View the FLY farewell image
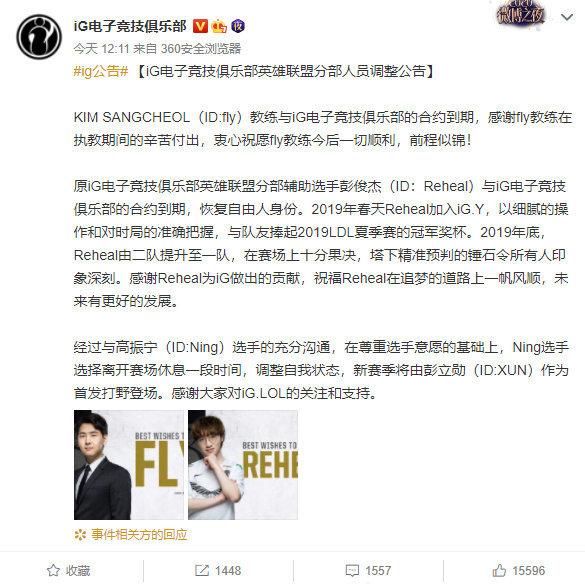The image size is (585, 584). (x=129, y=465)
